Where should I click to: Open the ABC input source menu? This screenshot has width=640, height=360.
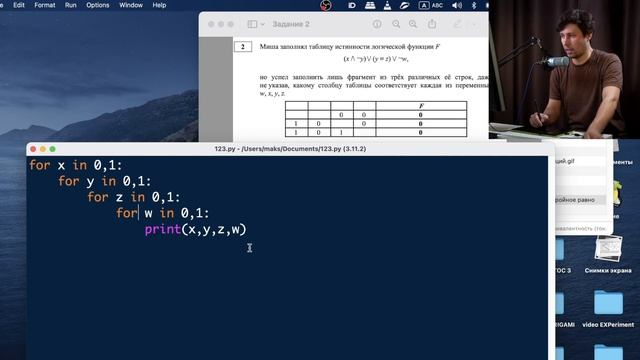(431, 5)
